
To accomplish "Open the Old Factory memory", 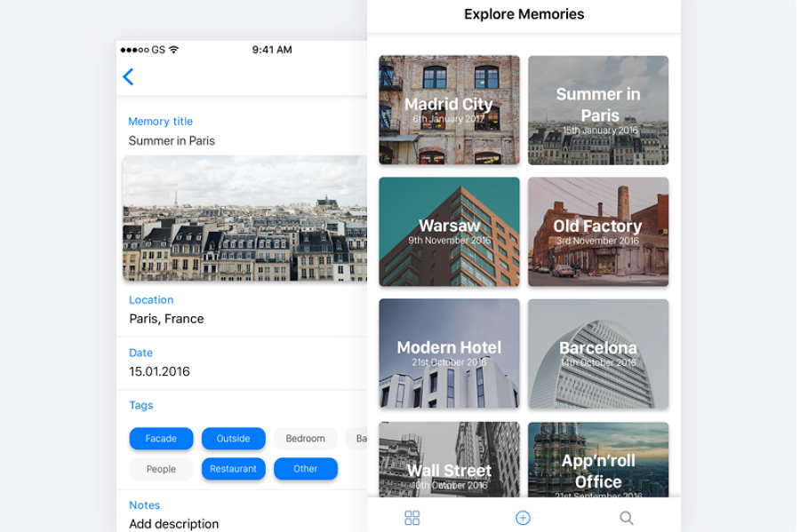I will point(598,232).
